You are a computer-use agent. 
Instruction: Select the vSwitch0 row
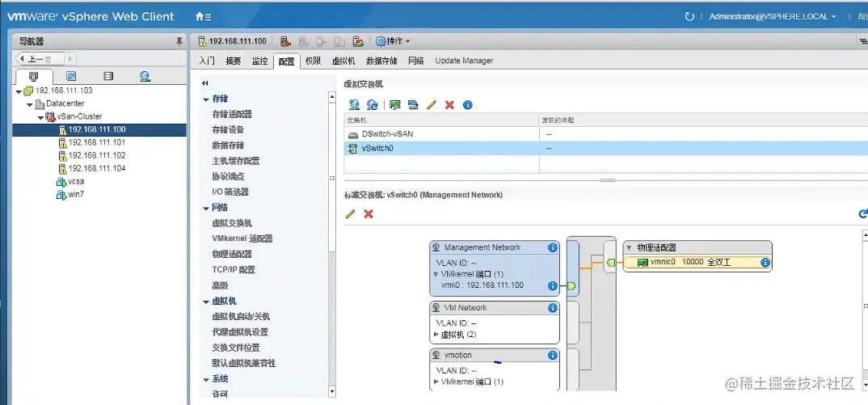point(605,149)
